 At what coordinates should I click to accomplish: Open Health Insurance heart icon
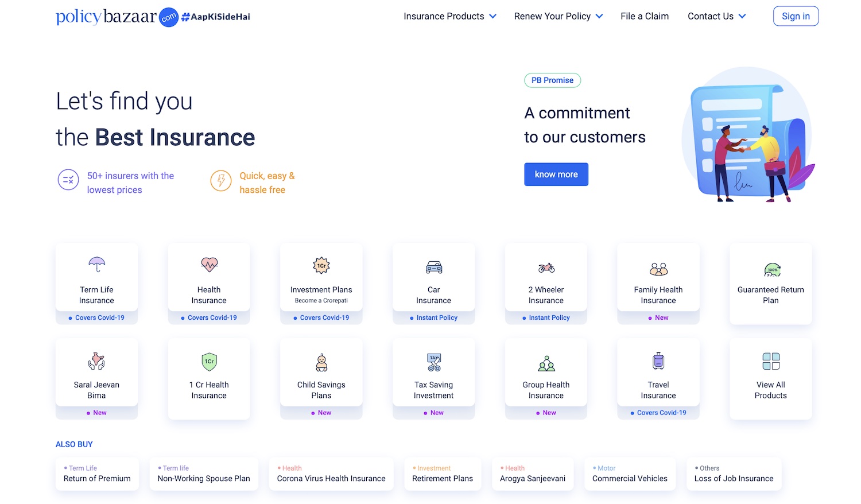pyautogui.click(x=209, y=265)
